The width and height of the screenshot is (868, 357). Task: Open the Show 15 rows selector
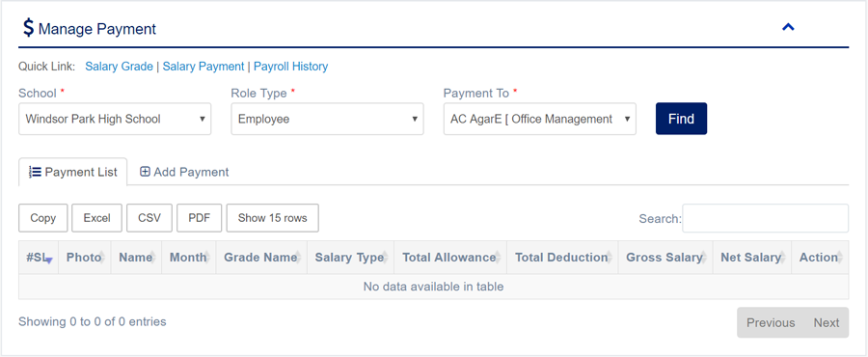(272, 218)
